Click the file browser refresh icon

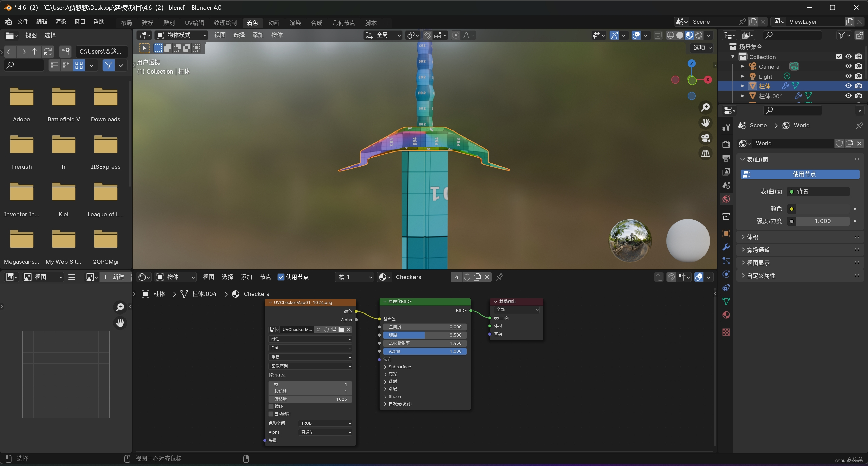pyautogui.click(x=48, y=52)
